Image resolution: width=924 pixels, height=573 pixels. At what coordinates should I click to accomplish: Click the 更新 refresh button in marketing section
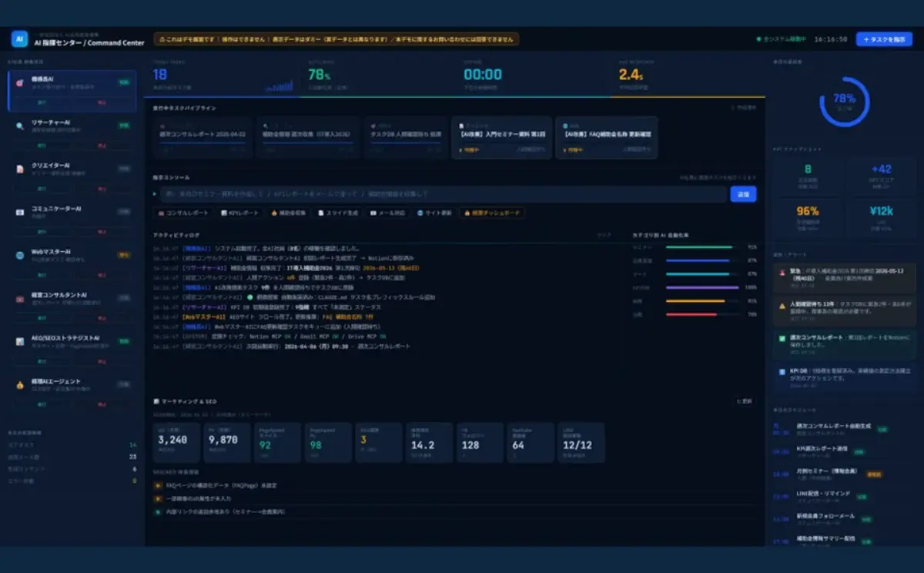click(745, 401)
